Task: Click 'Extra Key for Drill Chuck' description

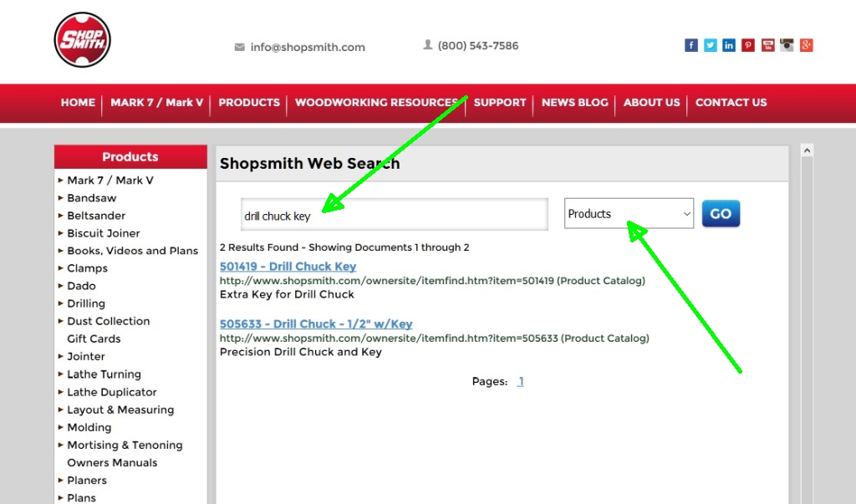Action: point(287,294)
